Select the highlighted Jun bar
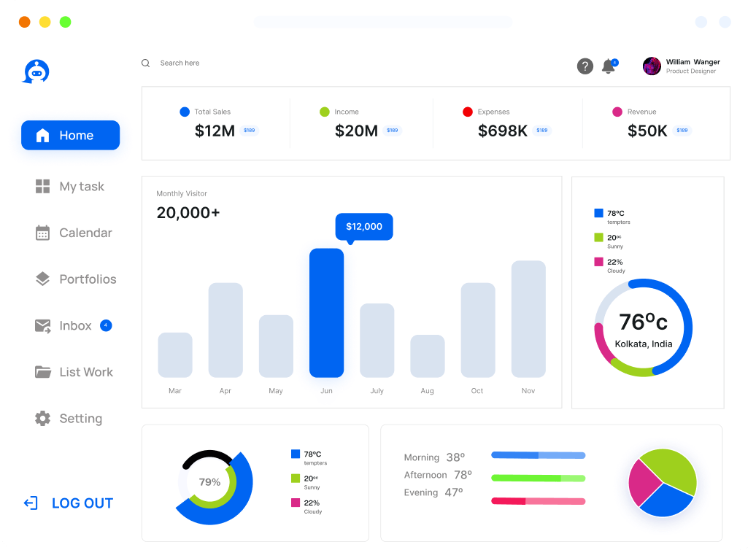Viewport: 756px width, 550px height. tap(326, 313)
